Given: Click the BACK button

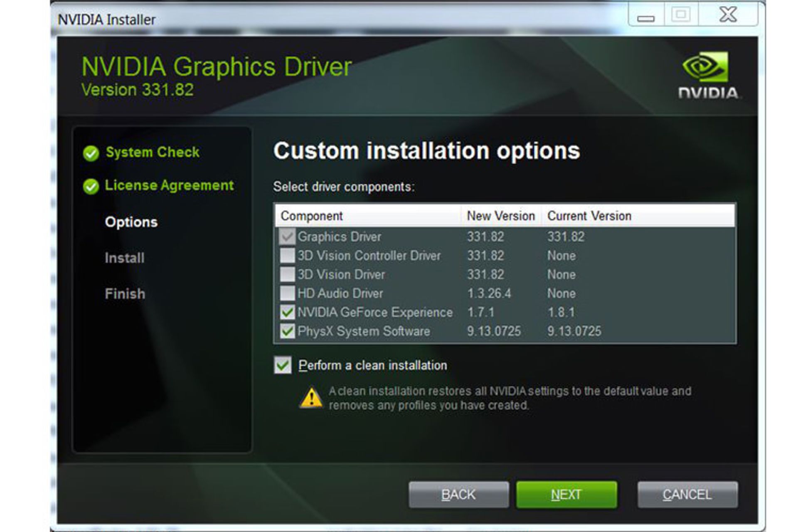Looking at the screenshot, I should (x=458, y=495).
